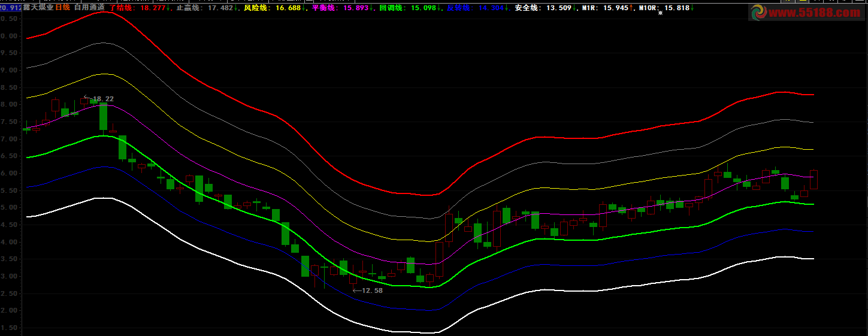Screen dimensions: 868x336
Task: Click the arrow marker at the 18.22 high
Action: click(x=87, y=98)
